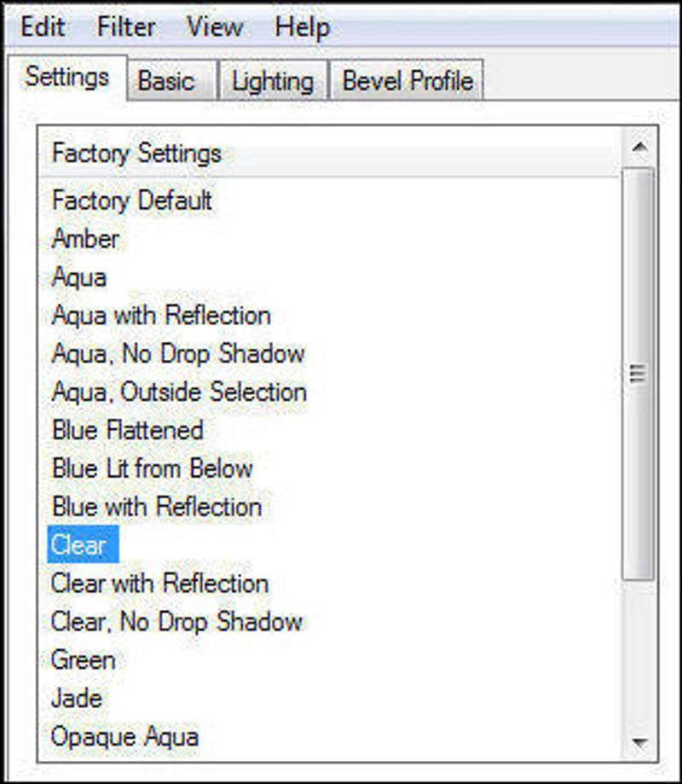The image size is (682, 784).
Task: Switch to the Basic tab
Action: [x=166, y=82]
